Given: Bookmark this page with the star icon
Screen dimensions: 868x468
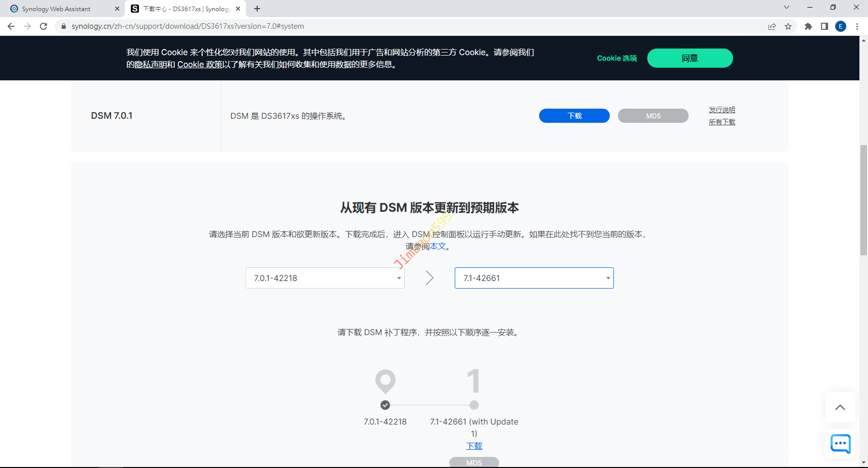Looking at the screenshot, I should 788,26.
